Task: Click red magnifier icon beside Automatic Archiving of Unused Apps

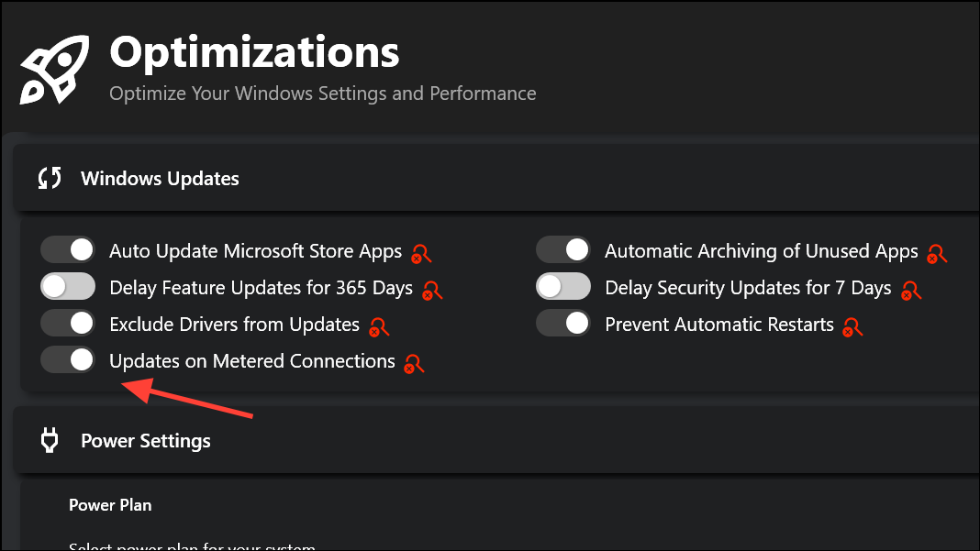Action: [938, 253]
